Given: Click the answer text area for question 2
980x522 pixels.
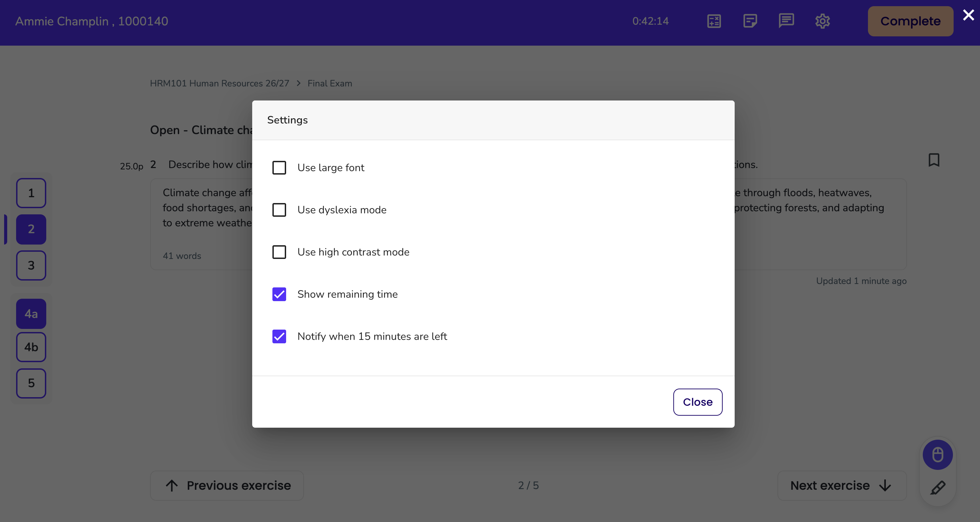Looking at the screenshot, I should tap(528, 224).
